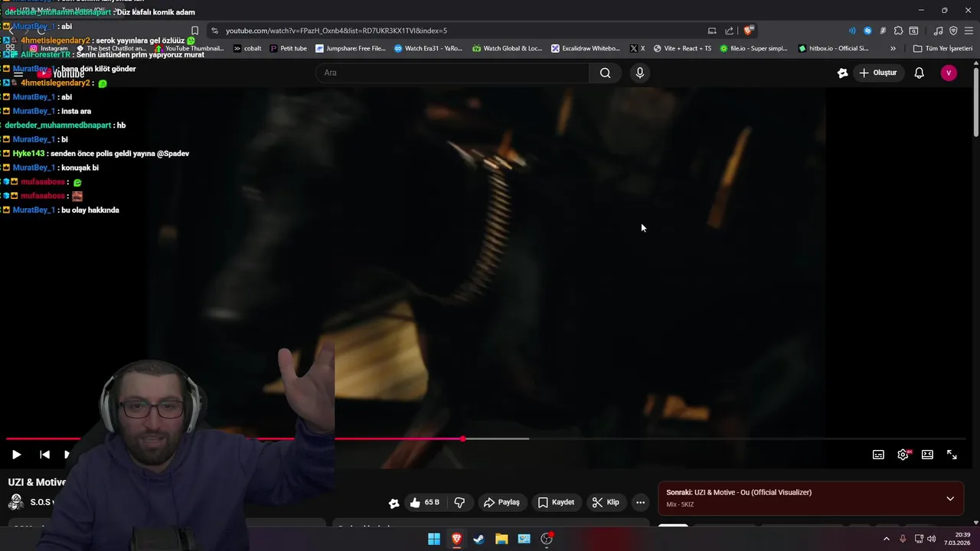The width and height of the screenshot is (980, 551).
Task: Open the music-note media control icon
Action: coord(938,31)
